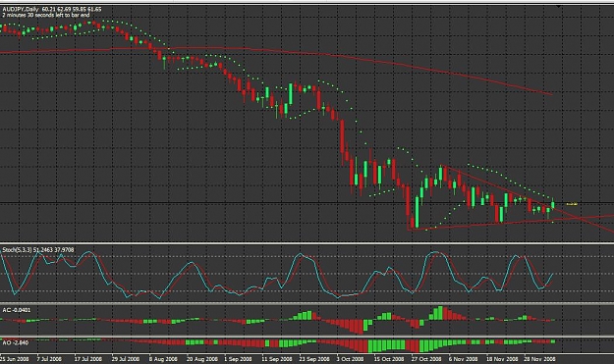Viewport: 614px width, 364px height.
Task: Click the 6 Nov 2008 date label
Action: (x=463, y=359)
